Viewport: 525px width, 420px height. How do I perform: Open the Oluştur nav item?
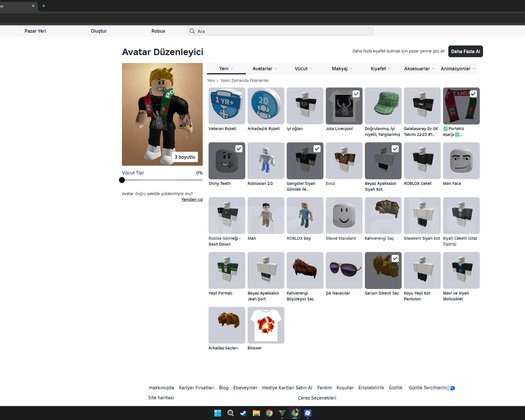tap(99, 31)
